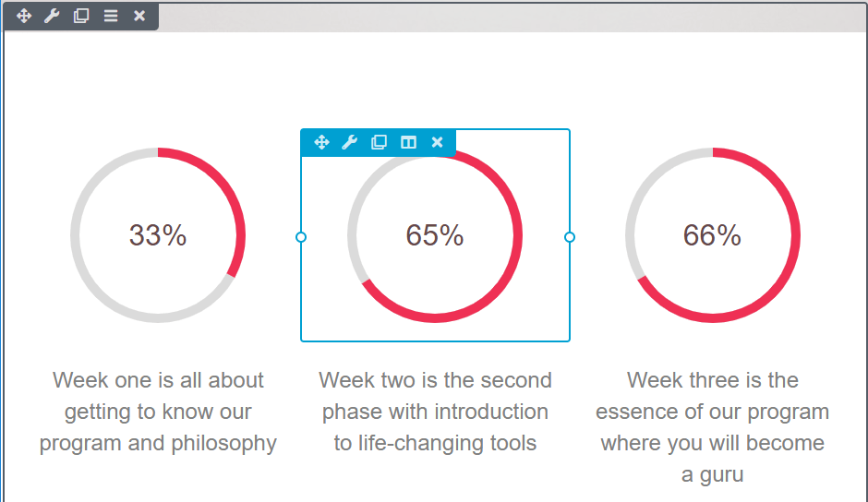Delete widget with blue toolbar X icon
This screenshot has width=868, height=502.
pos(438,142)
